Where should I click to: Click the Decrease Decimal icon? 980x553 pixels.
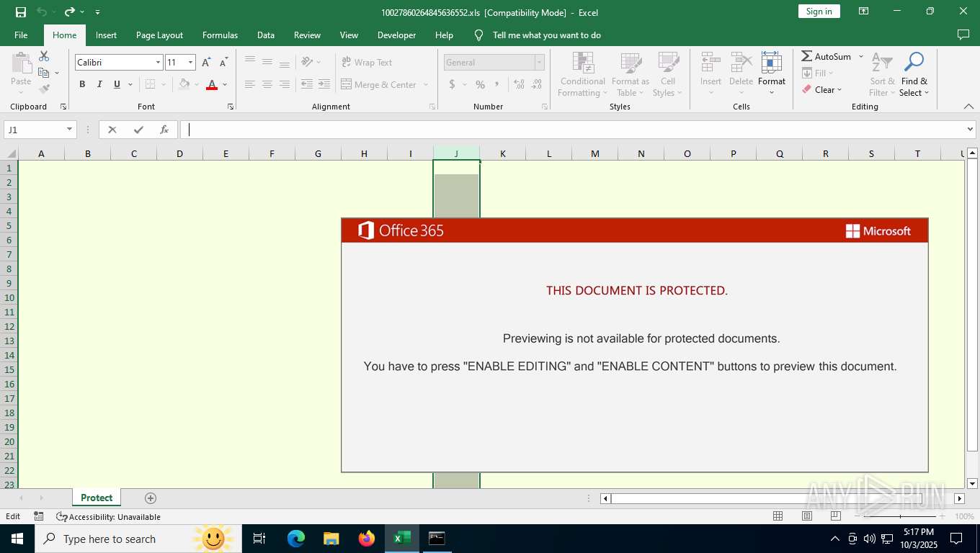pos(537,84)
